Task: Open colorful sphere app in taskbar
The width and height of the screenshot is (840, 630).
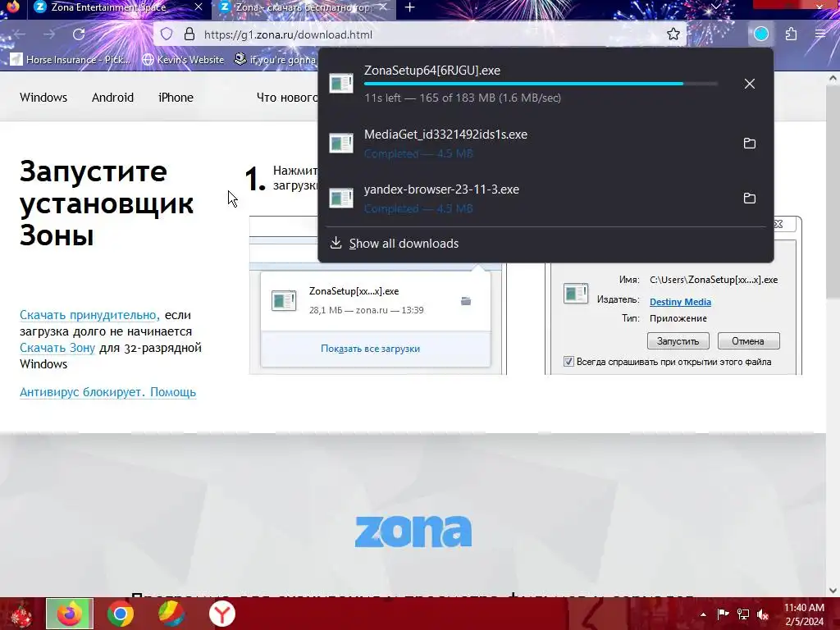Action: point(171,614)
